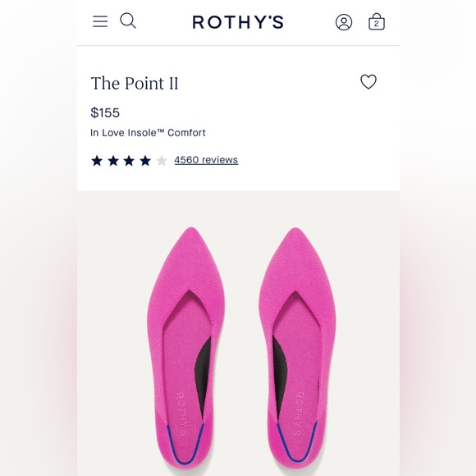476x476 pixels.
Task: Click the ROTHY'S insole text on right shoe
Action: (x=298, y=413)
